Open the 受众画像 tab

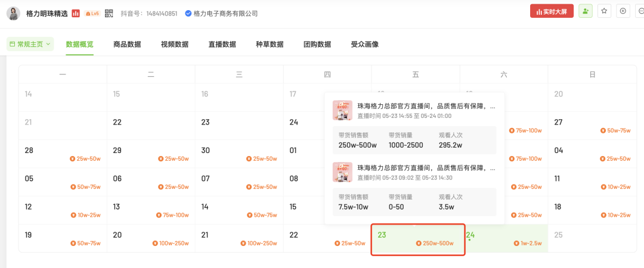pos(364,44)
